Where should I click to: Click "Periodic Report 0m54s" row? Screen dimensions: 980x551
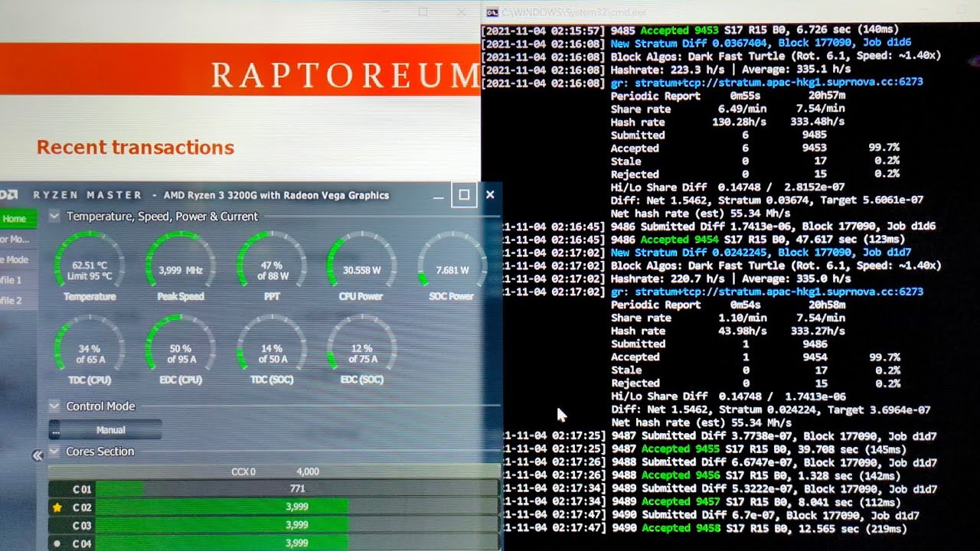[x=728, y=305]
